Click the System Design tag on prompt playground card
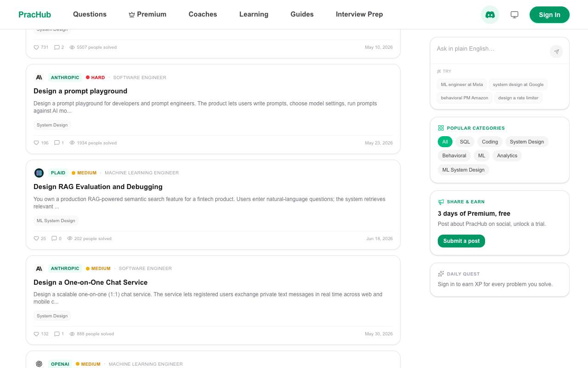 click(x=52, y=125)
